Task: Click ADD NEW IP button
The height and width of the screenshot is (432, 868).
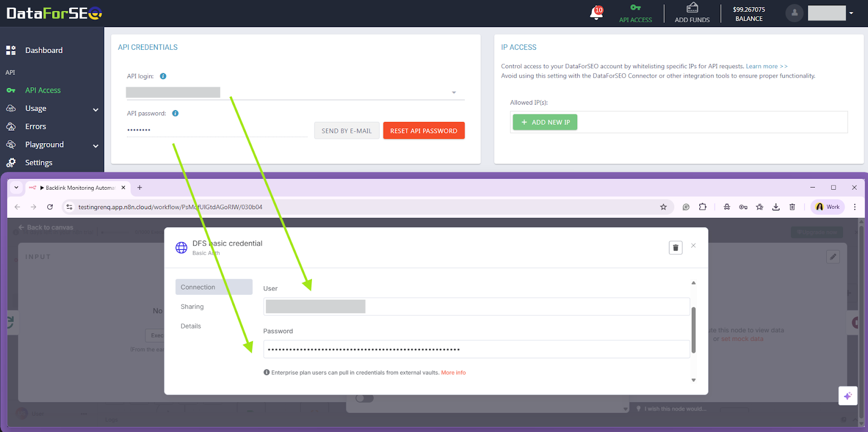Action: (545, 122)
